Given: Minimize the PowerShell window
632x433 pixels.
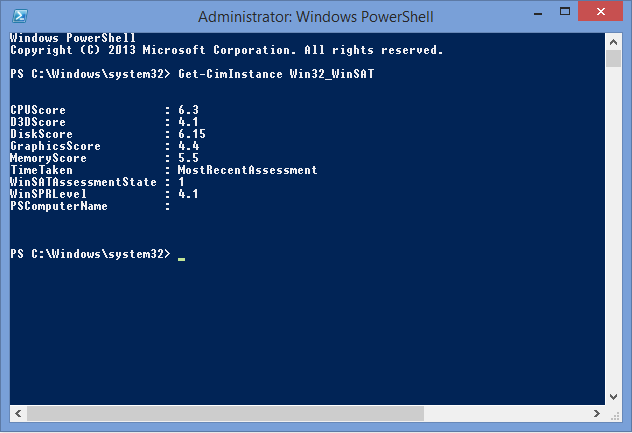Looking at the screenshot, I should (x=538, y=13).
